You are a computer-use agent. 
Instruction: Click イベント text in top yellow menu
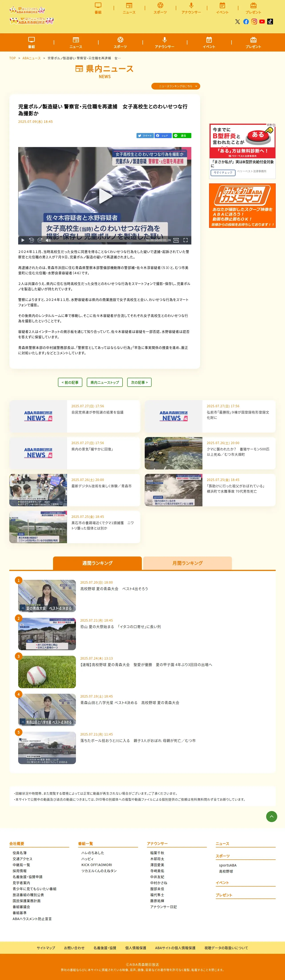222,12
